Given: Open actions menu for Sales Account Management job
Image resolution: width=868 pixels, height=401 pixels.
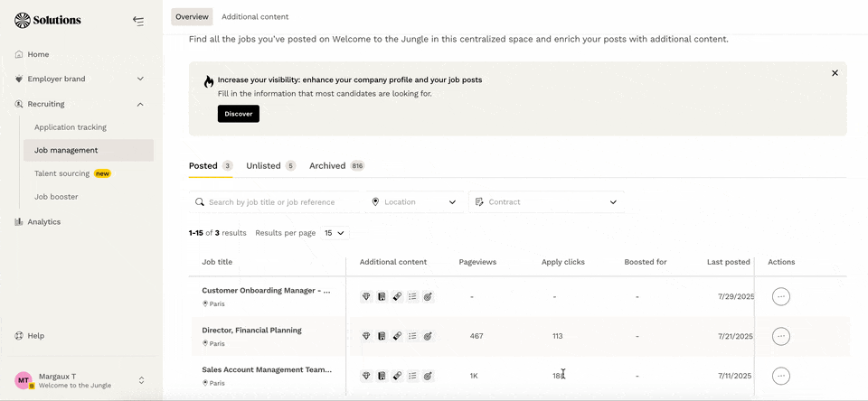Looking at the screenshot, I should tap(781, 376).
